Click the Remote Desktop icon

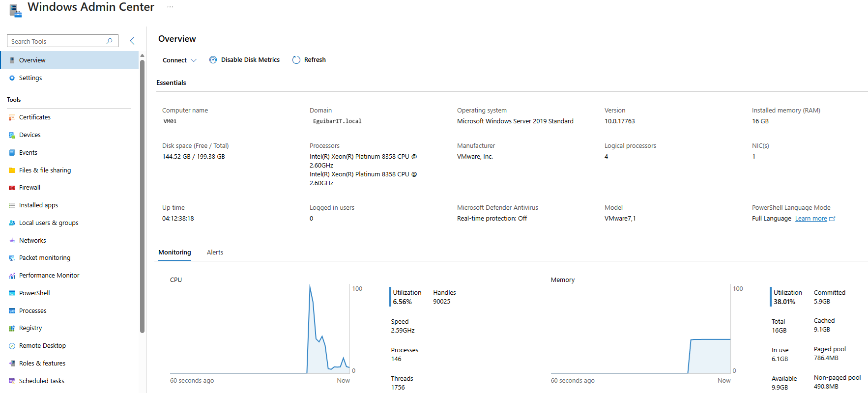pyautogui.click(x=12, y=346)
